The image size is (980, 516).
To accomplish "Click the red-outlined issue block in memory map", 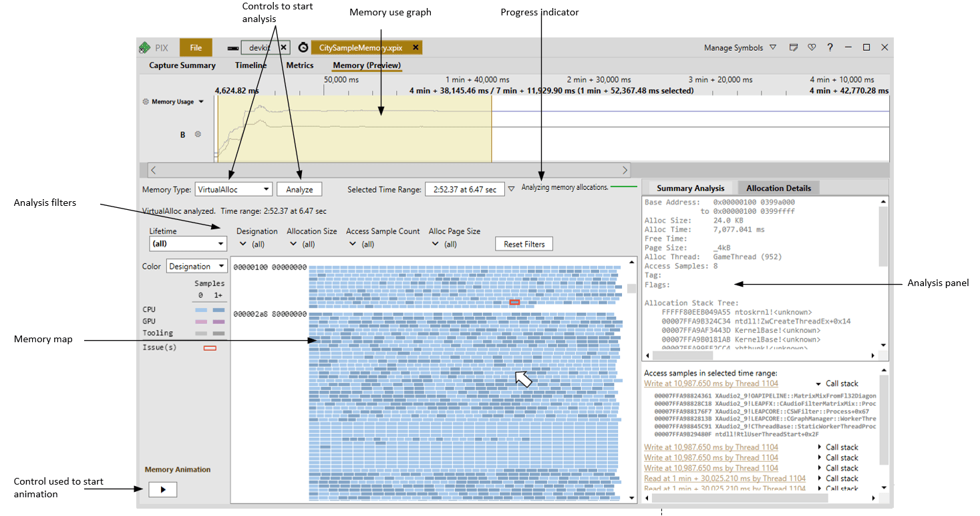I will (x=514, y=302).
